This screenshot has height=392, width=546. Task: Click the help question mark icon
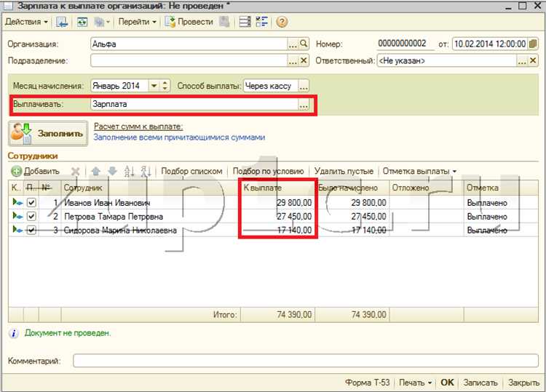[x=282, y=22]
